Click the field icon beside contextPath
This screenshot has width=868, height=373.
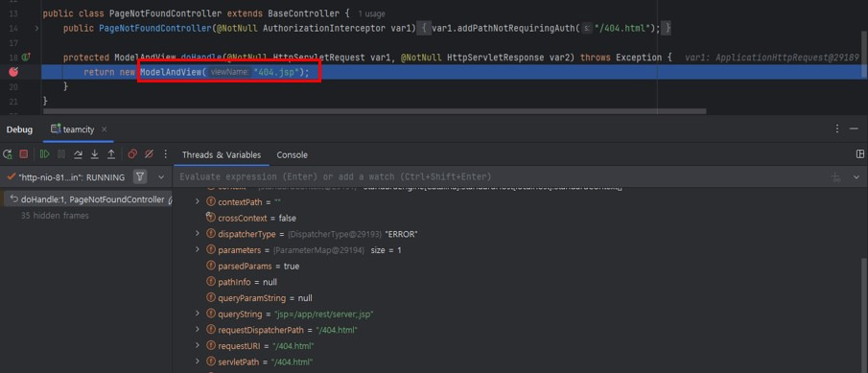tap(210, 202)
